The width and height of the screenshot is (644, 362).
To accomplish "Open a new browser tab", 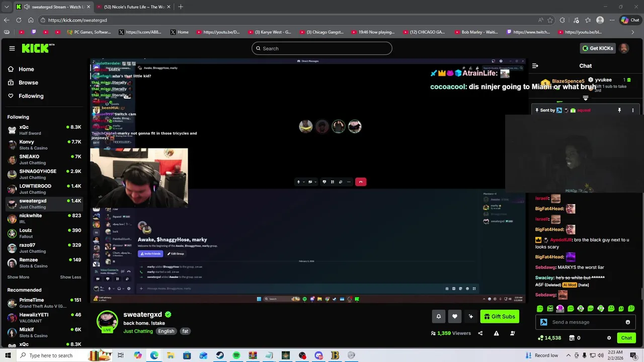I will click(x=181, y=7).
